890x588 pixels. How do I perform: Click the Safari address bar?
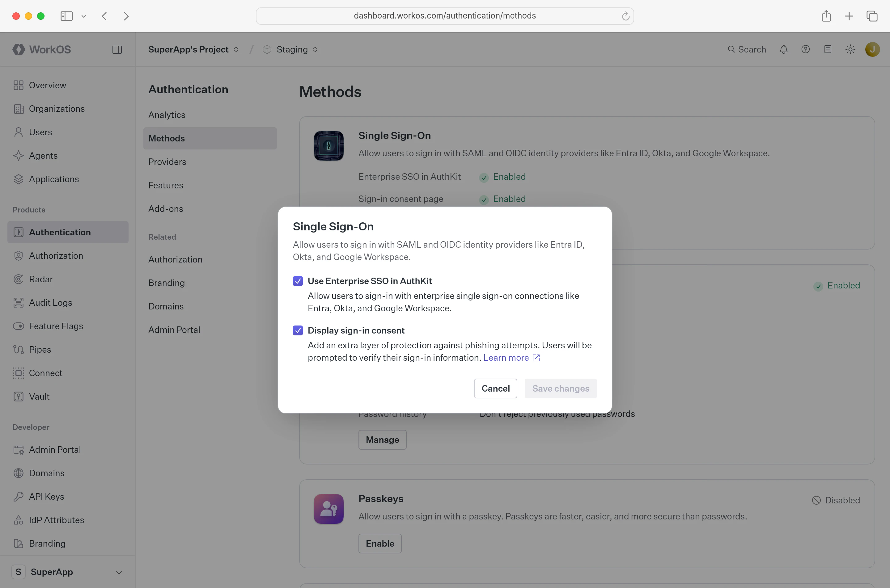tap(445, 16)
